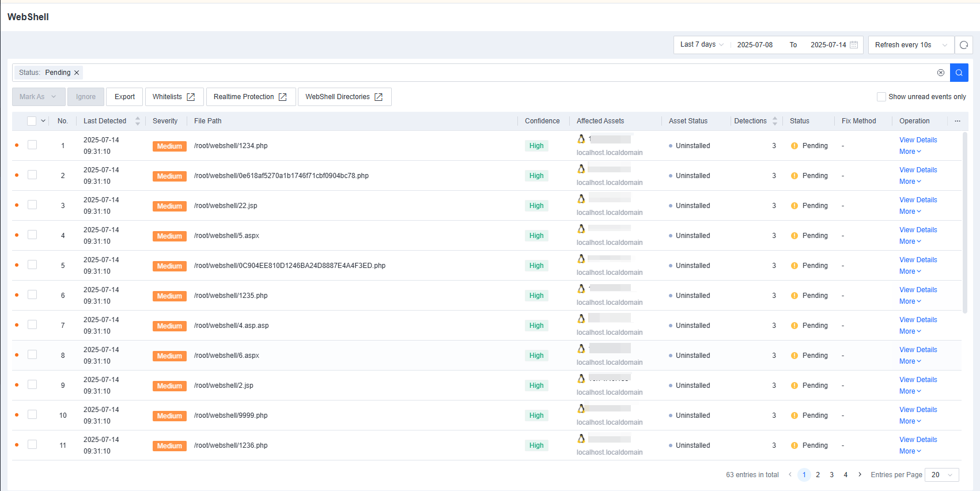Remove the Status: Pending filter tag
This screenshot has height=491, width=980.
[x=77, y=73]
